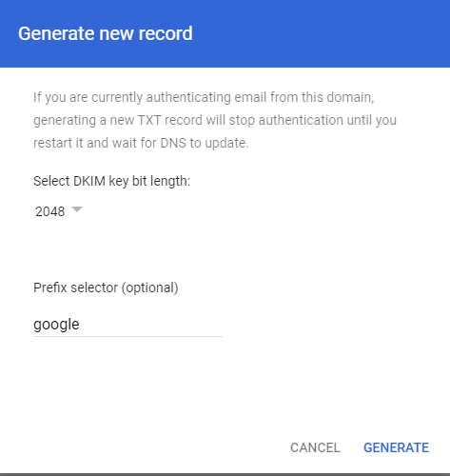Image resolution: width=450 pixels, height=476 pixels.
Task: Select the 2048 value text
Action: tap(49, 211)
